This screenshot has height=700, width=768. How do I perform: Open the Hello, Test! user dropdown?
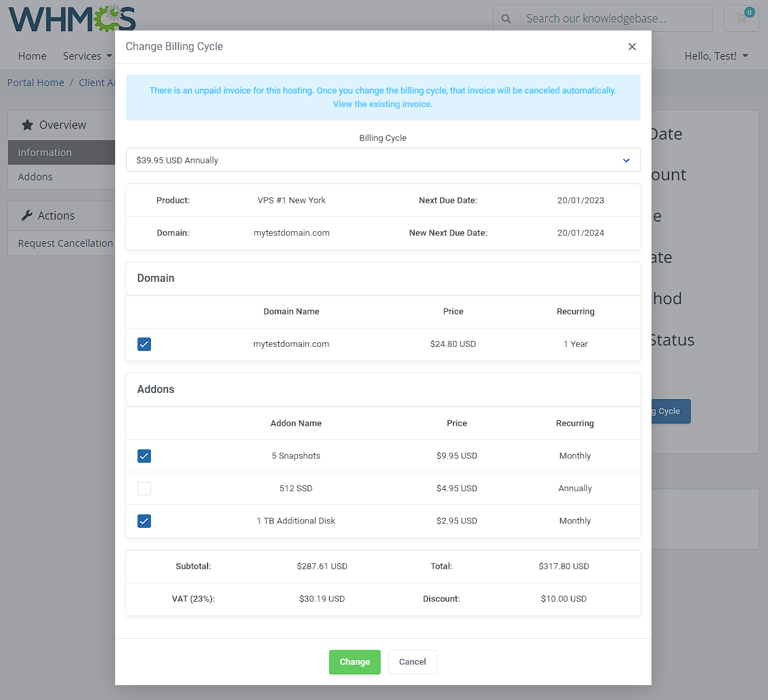tap(716, 56)
